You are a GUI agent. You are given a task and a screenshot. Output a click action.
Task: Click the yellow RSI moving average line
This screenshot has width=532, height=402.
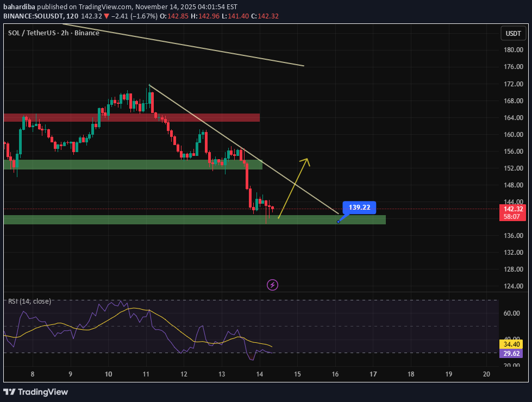[130, 309]
